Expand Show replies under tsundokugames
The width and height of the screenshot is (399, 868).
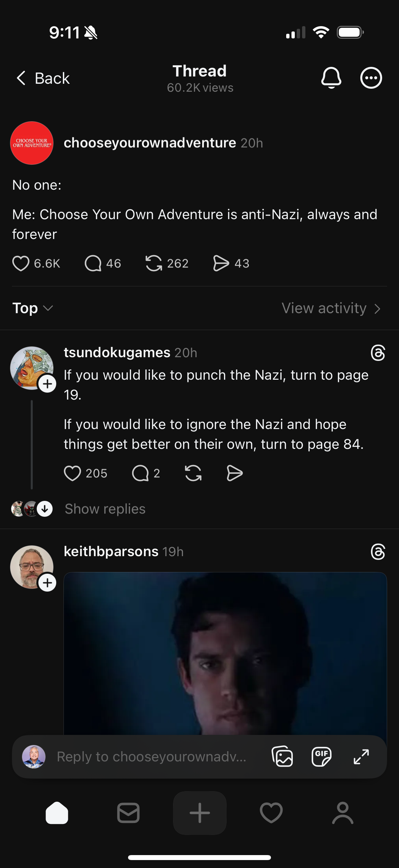coord(105,509)
